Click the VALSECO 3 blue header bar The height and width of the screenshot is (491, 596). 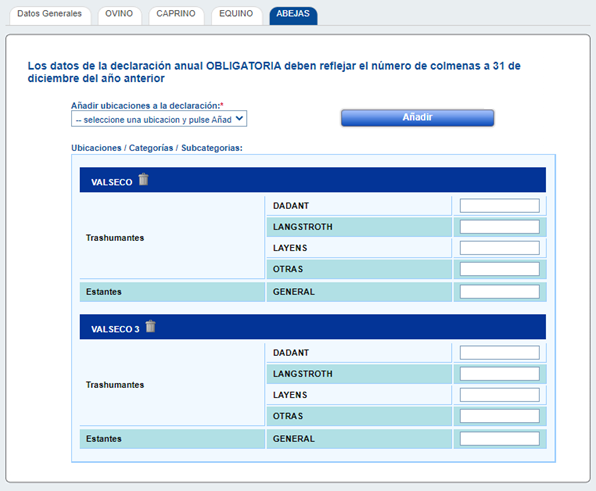click(313, 327)
